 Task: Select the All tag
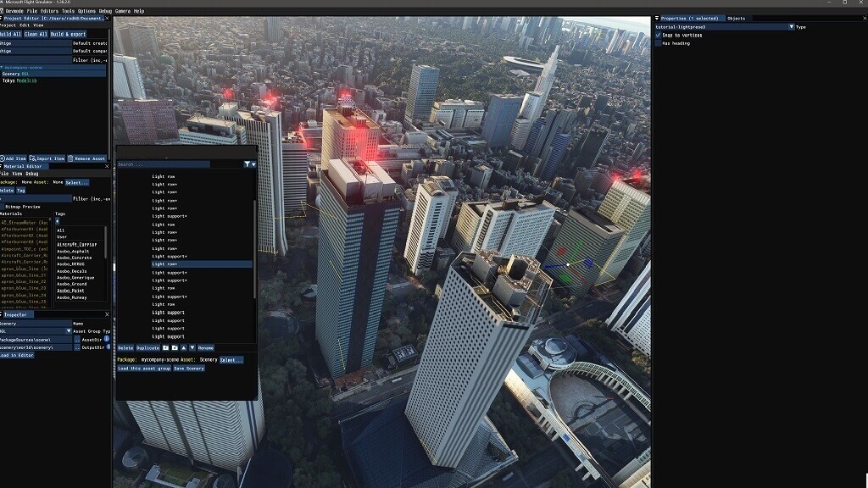61,230
